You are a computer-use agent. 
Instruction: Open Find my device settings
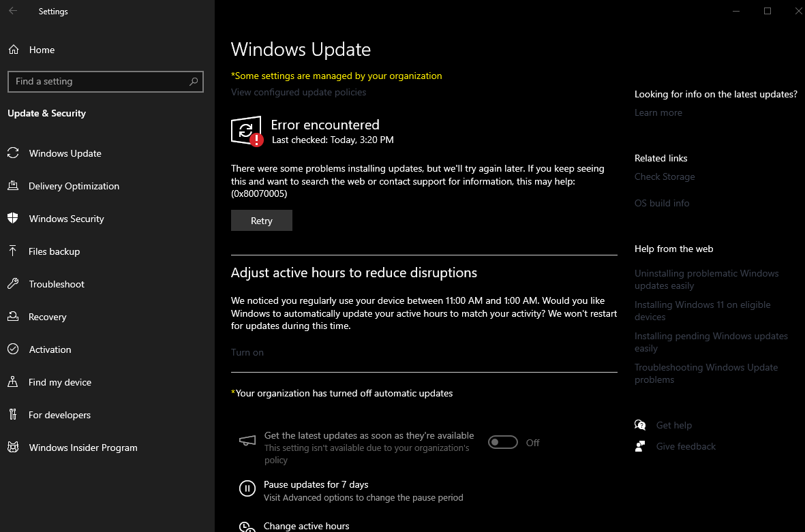click(60, 382)
